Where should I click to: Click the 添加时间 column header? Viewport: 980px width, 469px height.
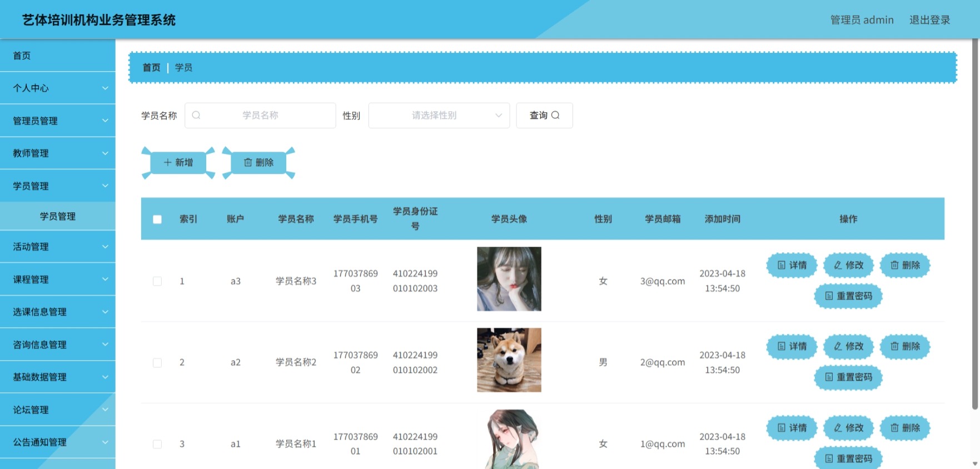pyautogui.click(x=722, y=219)
